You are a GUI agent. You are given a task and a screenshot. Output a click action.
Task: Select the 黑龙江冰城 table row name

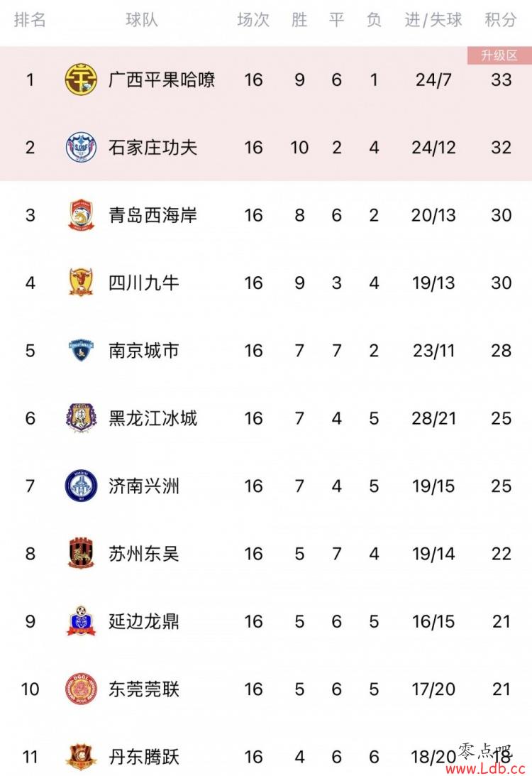(153, 418)
